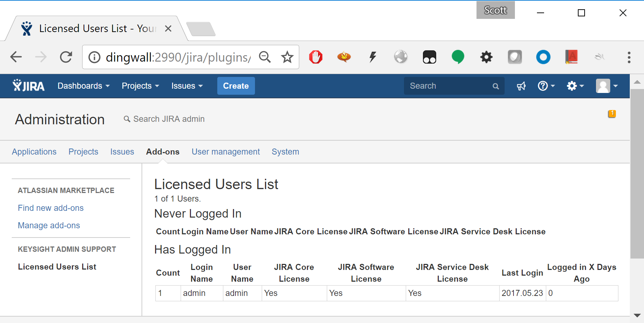Image resolution: width=644 pixels, height=323 pixels.
Task: Open the red stop-hand ad blocker extension
Action: pyautogui.click(x=316, y=57)
